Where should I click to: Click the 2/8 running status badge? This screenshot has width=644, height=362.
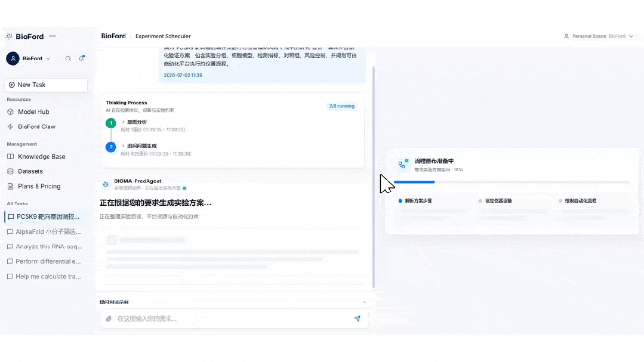click(342, 106)
